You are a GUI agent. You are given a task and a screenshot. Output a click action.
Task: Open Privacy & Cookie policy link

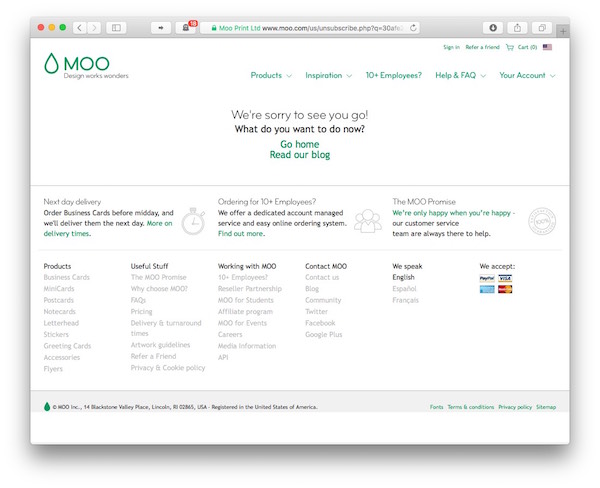point(168,368)
